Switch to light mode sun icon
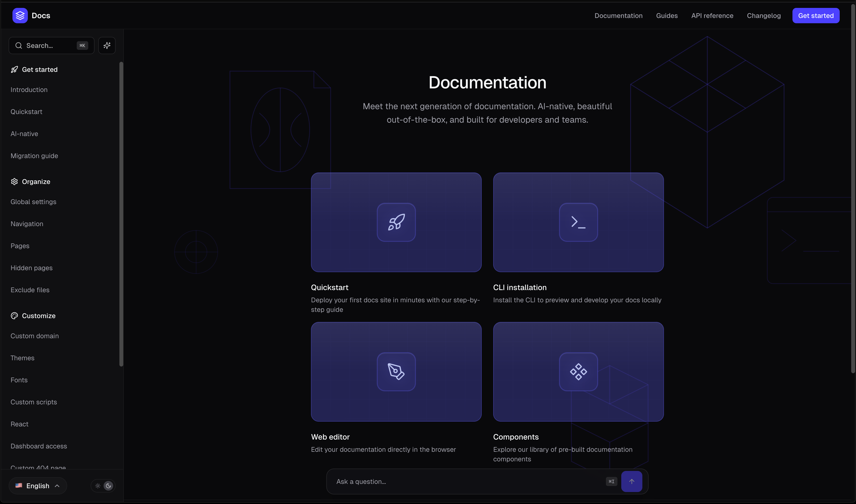 [98, 486]
